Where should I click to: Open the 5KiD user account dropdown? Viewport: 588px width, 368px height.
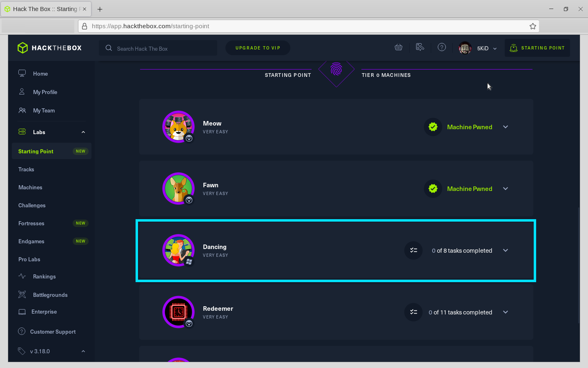478,48
